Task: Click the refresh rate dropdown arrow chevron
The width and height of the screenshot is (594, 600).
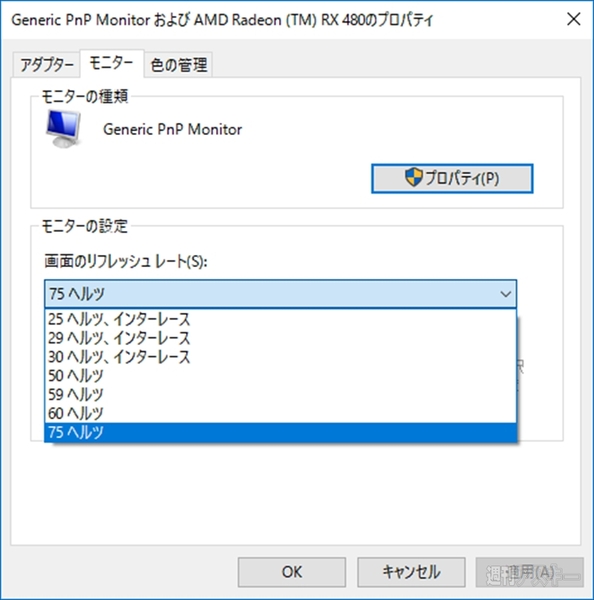Action: click(x=506, y=294)
